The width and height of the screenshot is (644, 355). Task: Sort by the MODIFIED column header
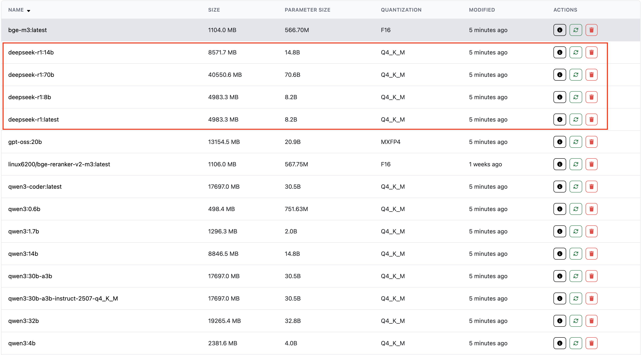pos(482,10)
